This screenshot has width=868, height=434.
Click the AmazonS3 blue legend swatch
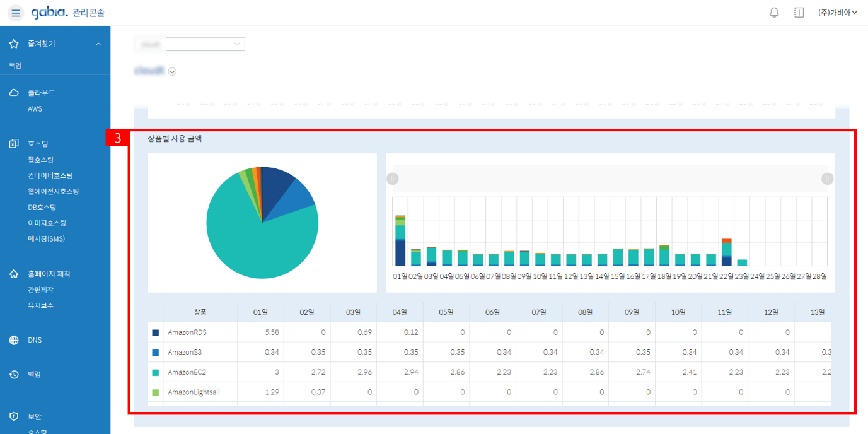tap(156, 353)
